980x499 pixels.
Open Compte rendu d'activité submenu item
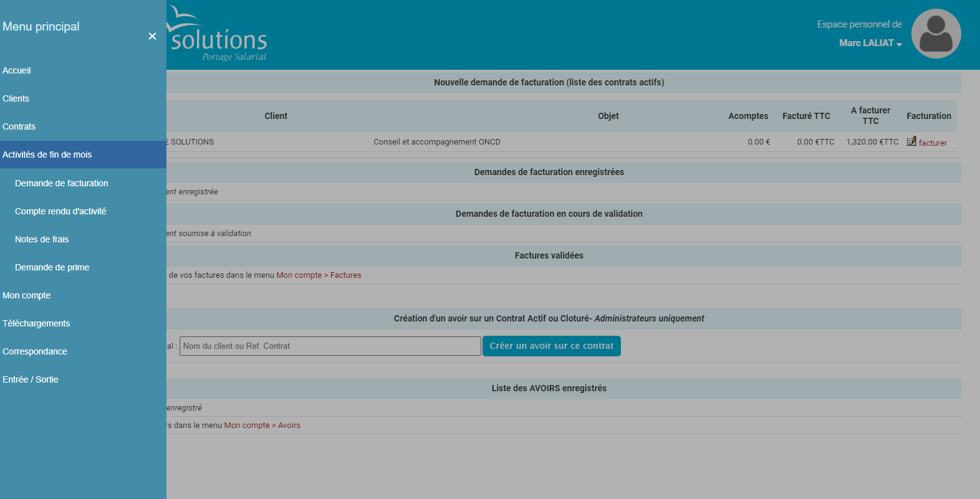60,211
